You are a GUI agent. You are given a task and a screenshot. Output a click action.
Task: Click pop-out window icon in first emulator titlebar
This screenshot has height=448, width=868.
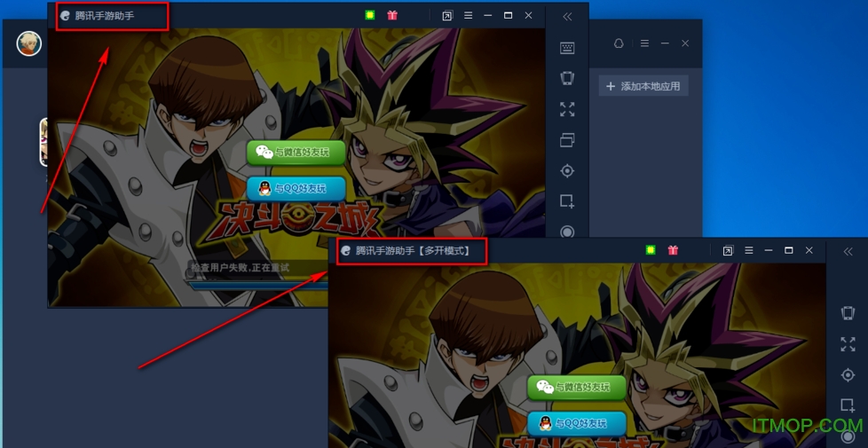click(x=447, y=16)
